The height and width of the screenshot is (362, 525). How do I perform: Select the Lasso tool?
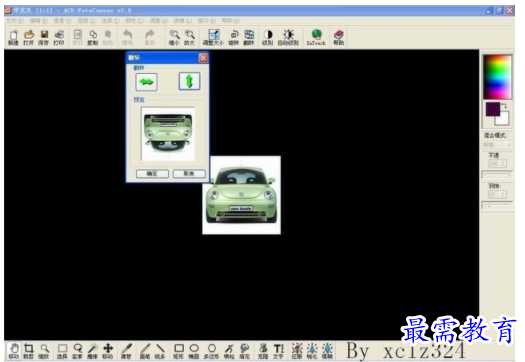(x=78, y=351)
